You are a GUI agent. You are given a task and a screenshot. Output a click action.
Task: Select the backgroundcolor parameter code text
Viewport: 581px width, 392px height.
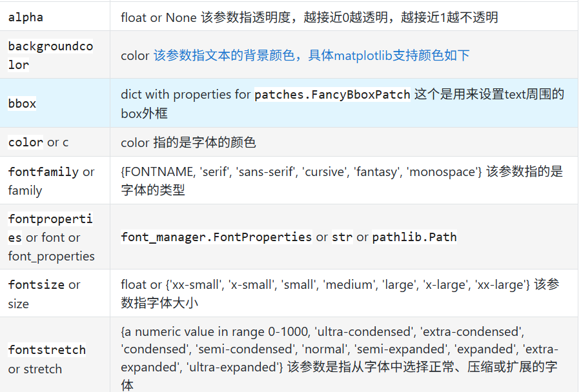tap(50, 55)
